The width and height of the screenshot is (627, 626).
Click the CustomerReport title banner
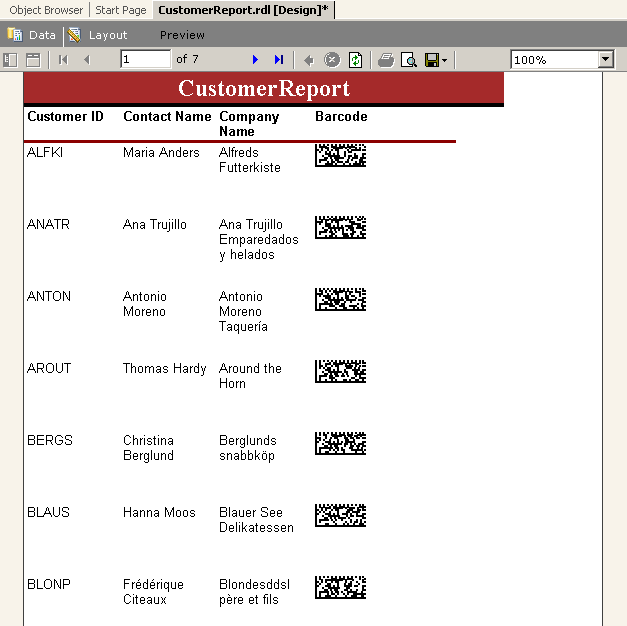(264, 88)
